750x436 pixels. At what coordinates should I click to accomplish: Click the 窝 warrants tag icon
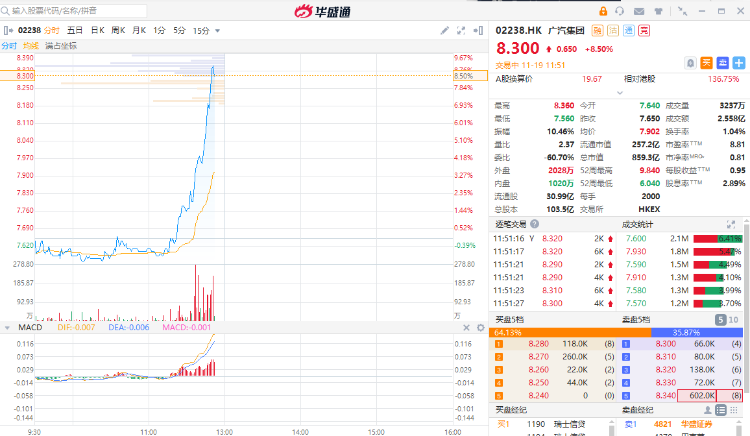[x=644, y=31]
